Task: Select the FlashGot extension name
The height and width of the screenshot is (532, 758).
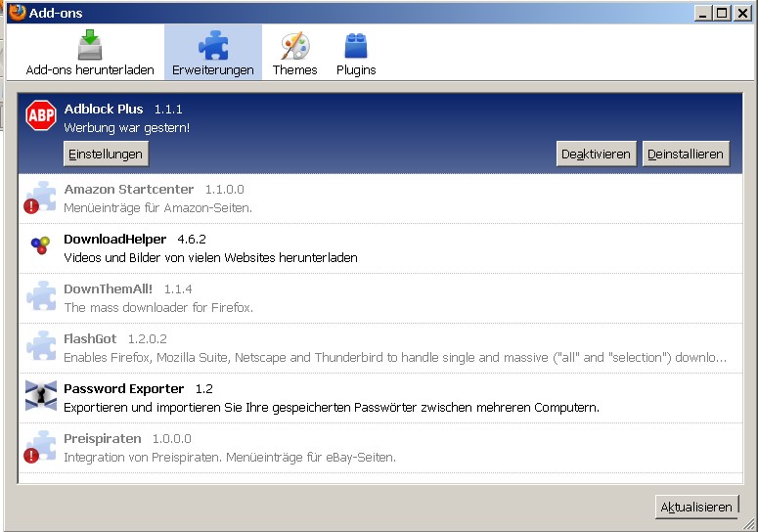Action: point(90,338)
